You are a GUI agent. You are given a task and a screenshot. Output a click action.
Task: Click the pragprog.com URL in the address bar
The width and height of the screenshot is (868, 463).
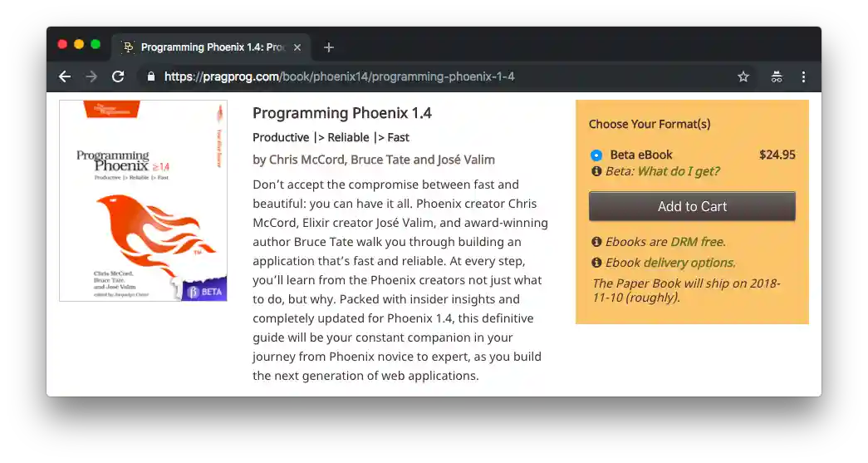tap(339, 76)
